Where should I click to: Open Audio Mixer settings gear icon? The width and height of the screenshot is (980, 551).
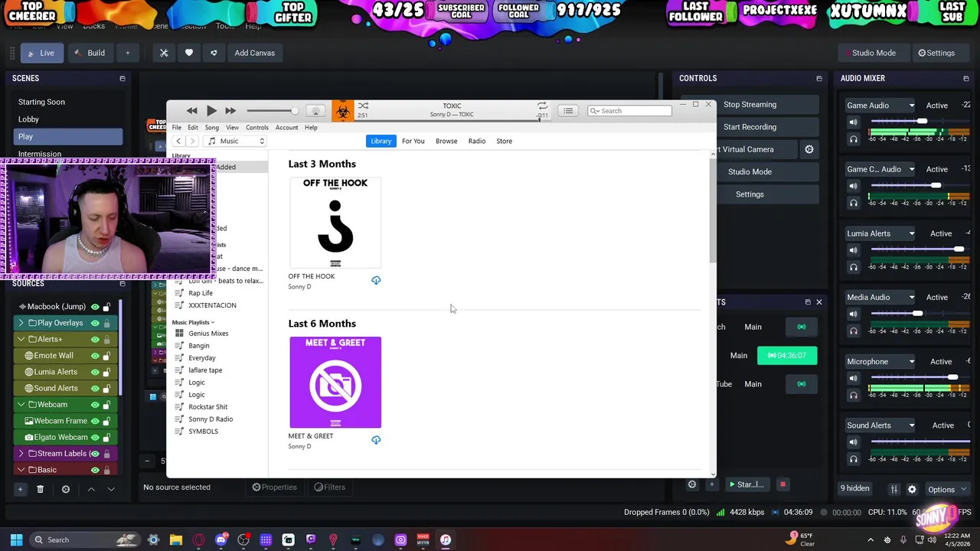click(912, 489)
